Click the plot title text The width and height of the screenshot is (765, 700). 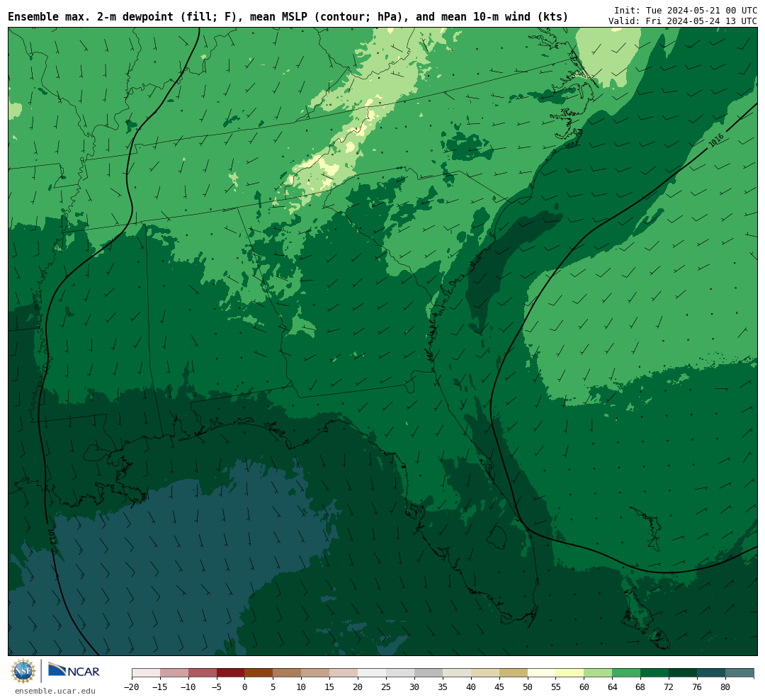[x=288, y=17]
